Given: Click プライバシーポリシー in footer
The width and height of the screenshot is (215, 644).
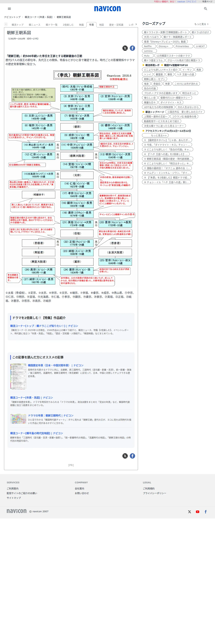Looking at the screenshot, I should [154, 493].
